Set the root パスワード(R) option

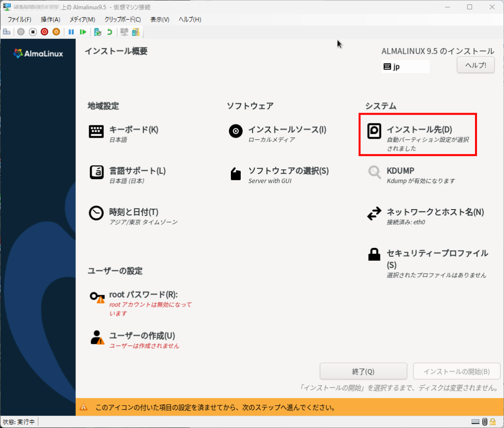(x=143, y=295)
